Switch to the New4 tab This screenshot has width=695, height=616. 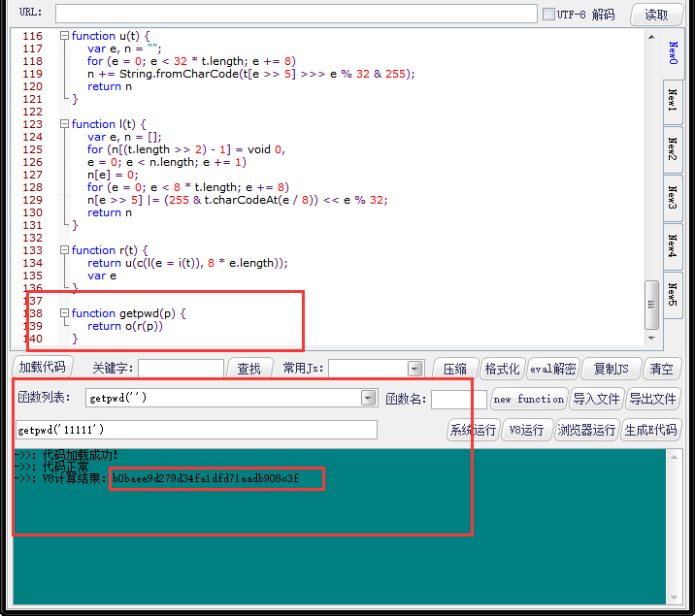(x=673, y=245)
